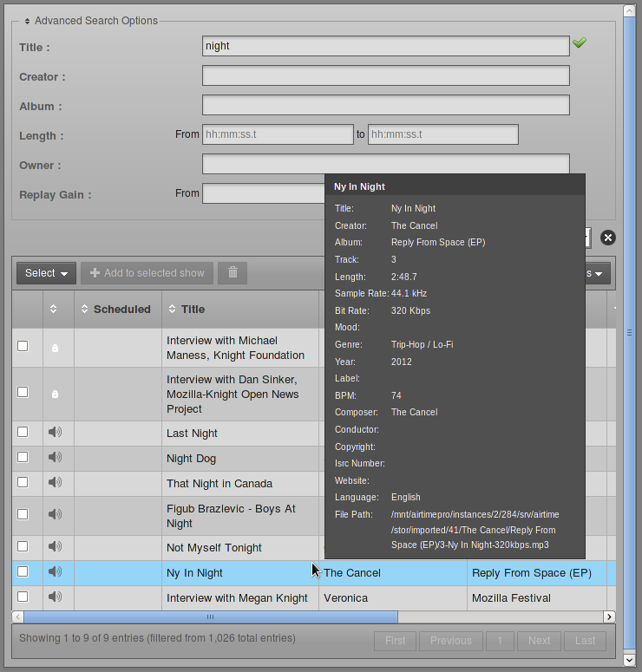Select the That Night in Canada checkbox

click(x=23, y=483)
